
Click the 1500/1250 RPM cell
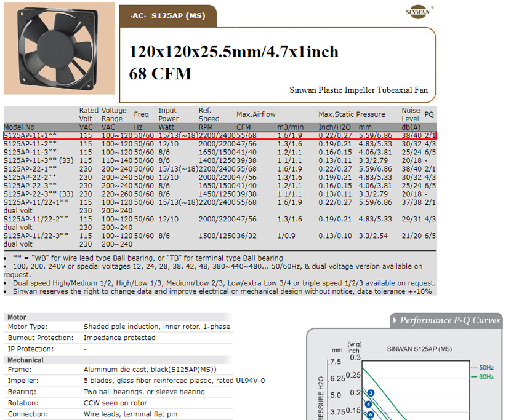point(217,236)
